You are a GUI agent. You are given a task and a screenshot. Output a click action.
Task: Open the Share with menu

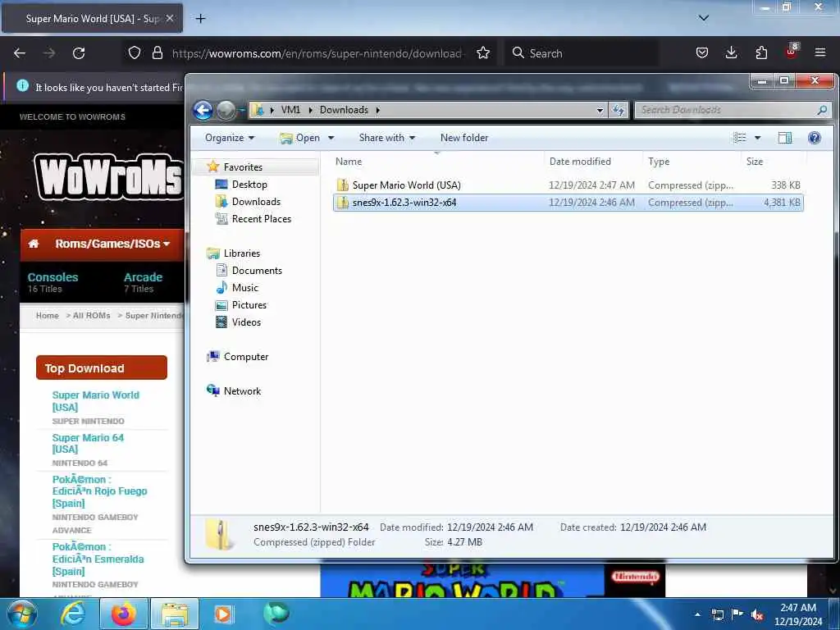coord(387,138)
